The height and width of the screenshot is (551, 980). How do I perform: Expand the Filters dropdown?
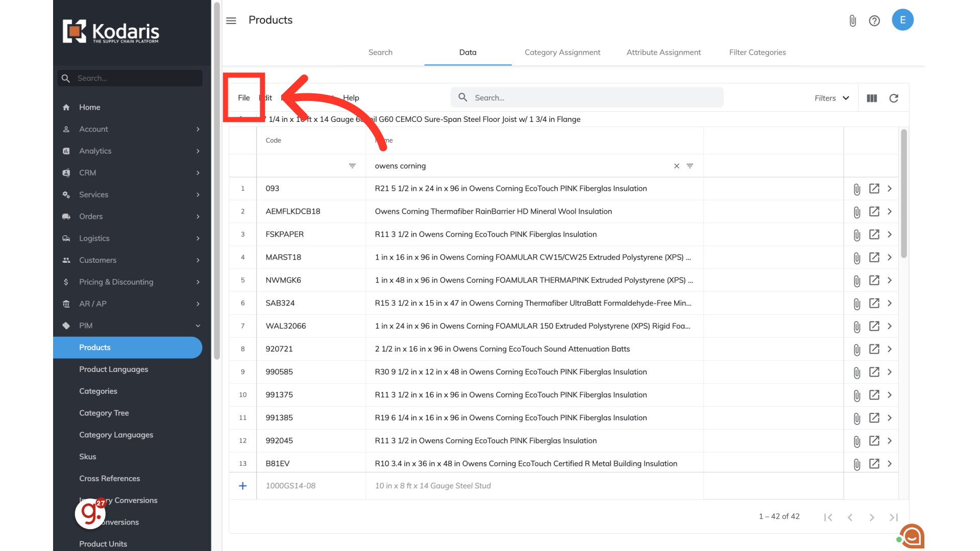click(832, 98)
